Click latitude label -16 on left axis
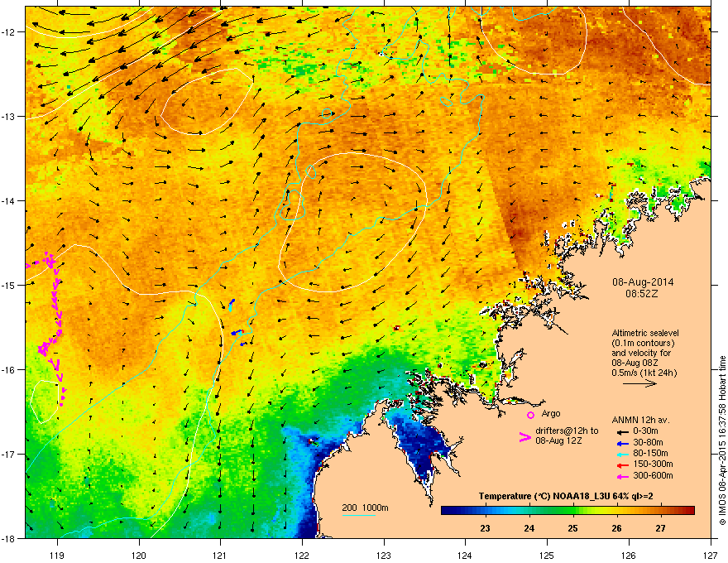728x563 pixels. [10, 370]
